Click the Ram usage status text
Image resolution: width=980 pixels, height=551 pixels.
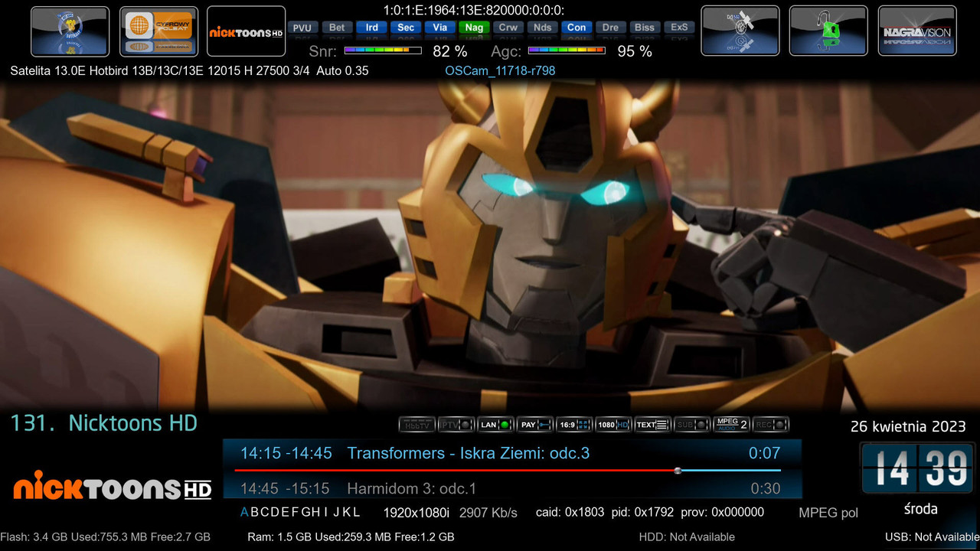click(x=351, y=537)
